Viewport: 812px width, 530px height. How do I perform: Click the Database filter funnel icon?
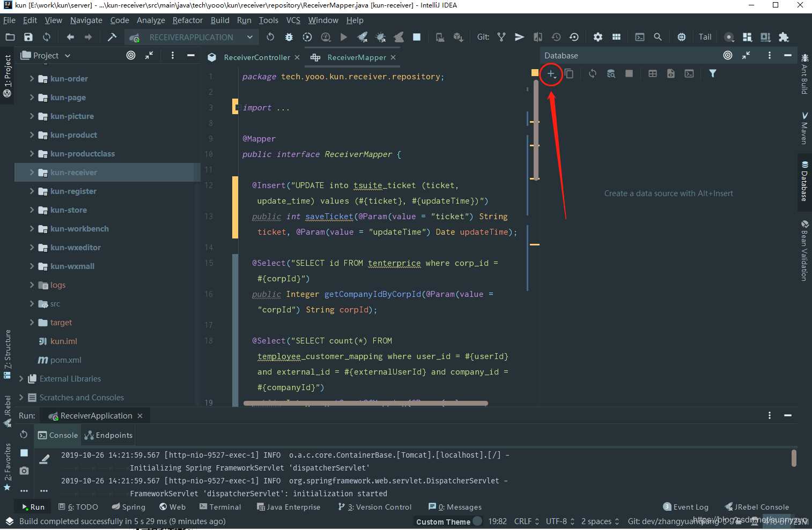point(713,74)
